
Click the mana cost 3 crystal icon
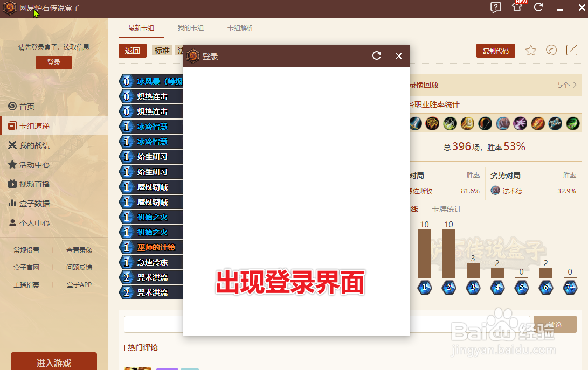(x=473, y=288)
